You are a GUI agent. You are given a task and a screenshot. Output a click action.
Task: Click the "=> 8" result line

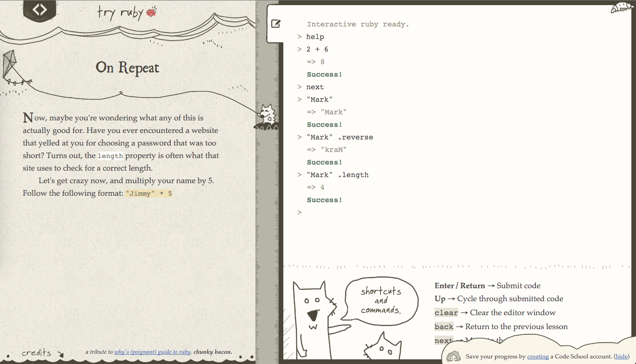click(x=316, y=62)
